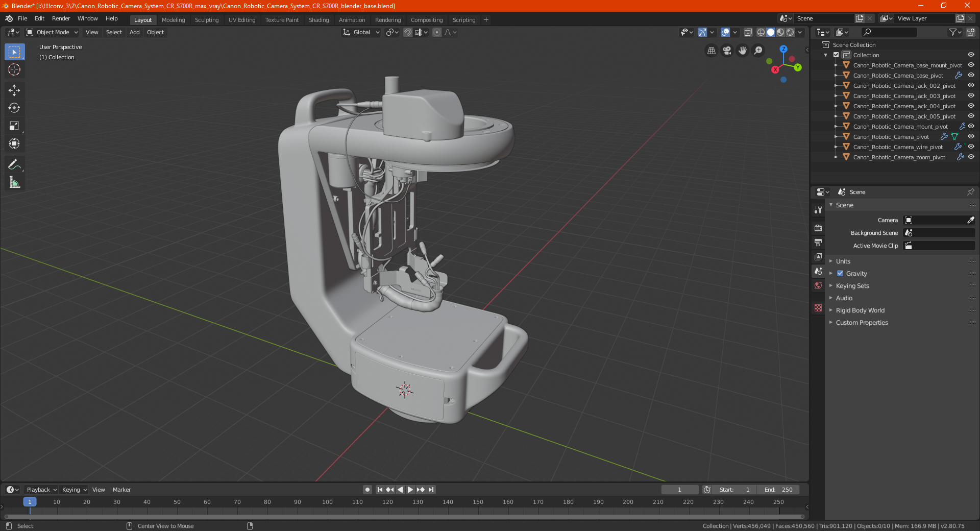Pin the Scene properties panel
Image resolution: width=980 pixels, height=531 pixels.
[970, 192]
